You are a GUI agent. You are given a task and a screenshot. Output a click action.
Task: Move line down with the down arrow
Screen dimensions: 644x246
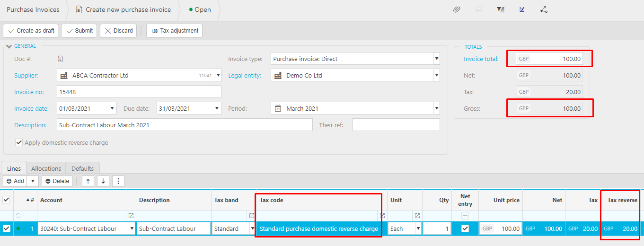coord(103,181)
